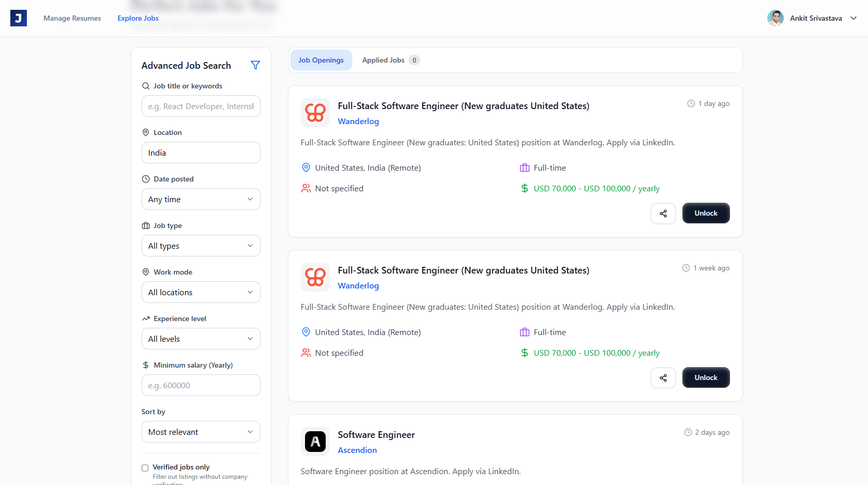The width and height of the screenshot is (868, 485).
Task: Click the clock icon showing 1 day ago
Action: [691, 103]
